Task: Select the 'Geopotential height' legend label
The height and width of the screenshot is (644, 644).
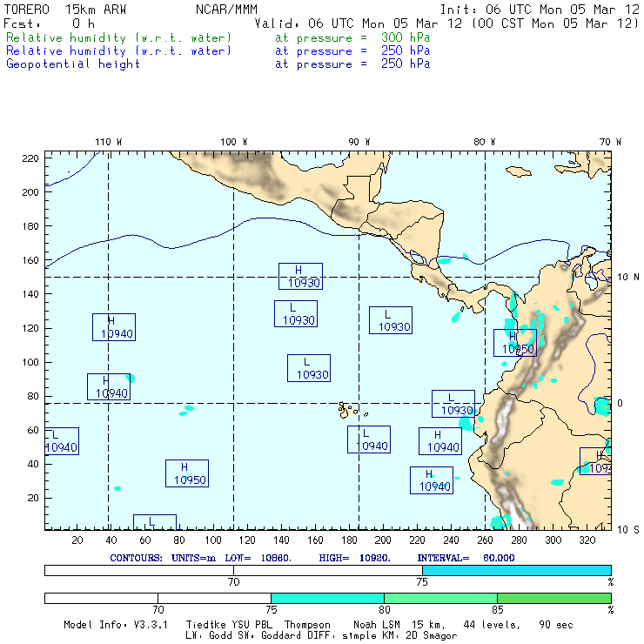Action: click(x=73, y=64)
